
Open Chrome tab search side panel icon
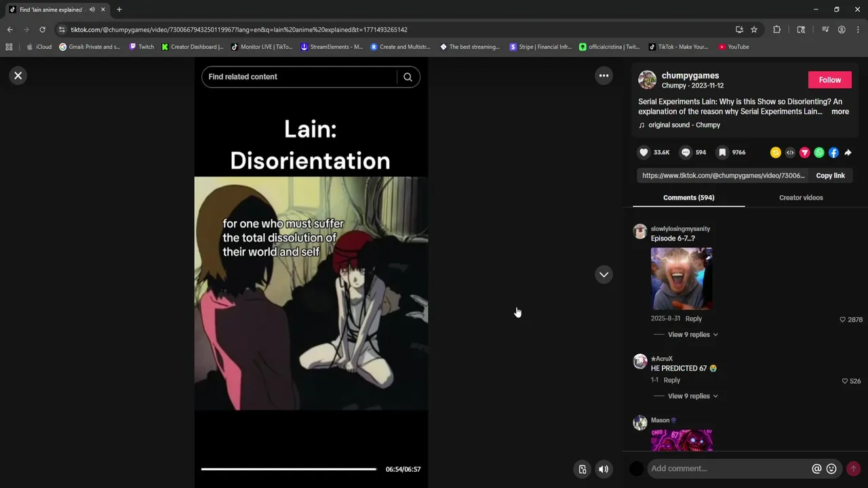tap(801, 30)
